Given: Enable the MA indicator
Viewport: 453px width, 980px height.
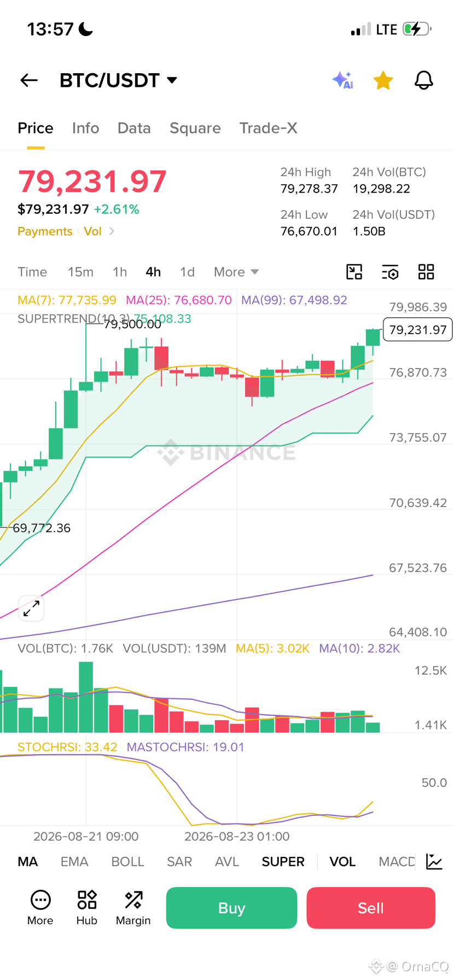Looking at the screenshot, I should pos(28,862).
